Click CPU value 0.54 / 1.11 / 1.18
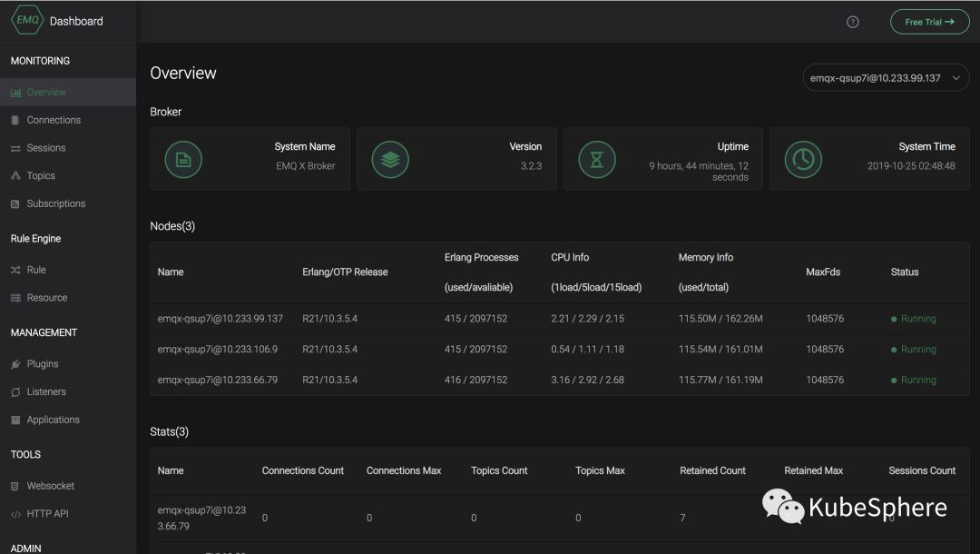Image resolution: width=980 pixels, height=554 pixels. click(587, 350)
